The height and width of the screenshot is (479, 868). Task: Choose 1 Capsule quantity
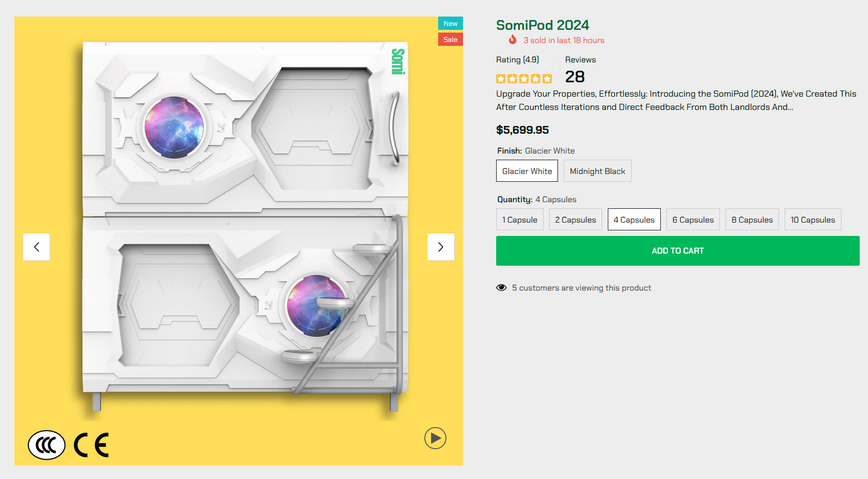pyautogui.click(x=520, y=219)
